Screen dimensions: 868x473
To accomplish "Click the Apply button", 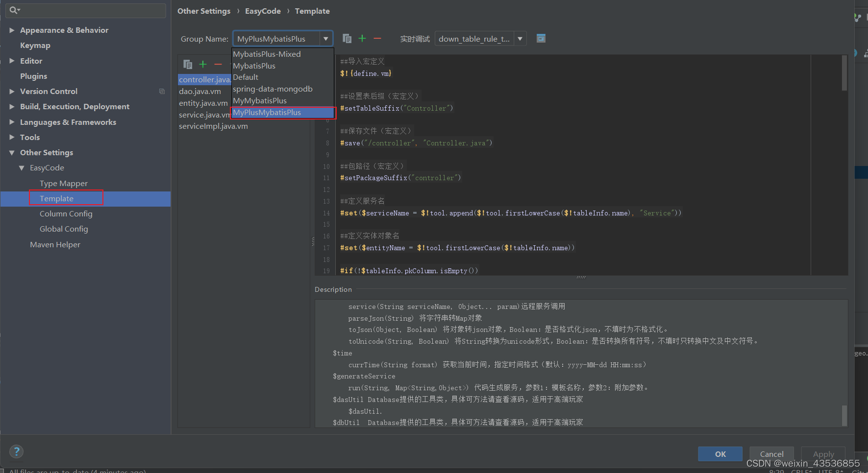I will [823, 454].
